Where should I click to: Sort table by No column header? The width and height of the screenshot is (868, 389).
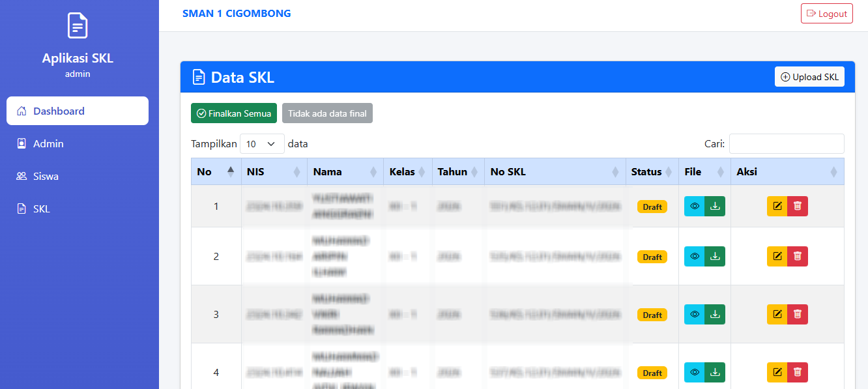pos(216,171)
